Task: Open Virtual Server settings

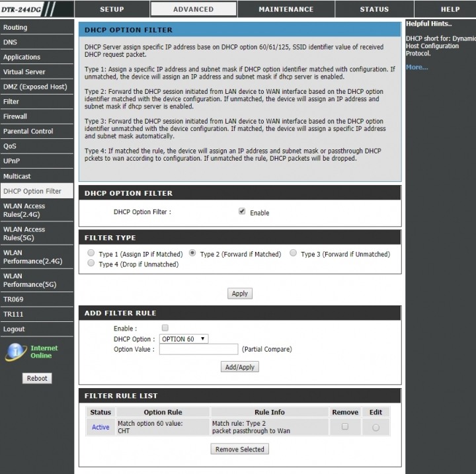Action: point(37,72)
